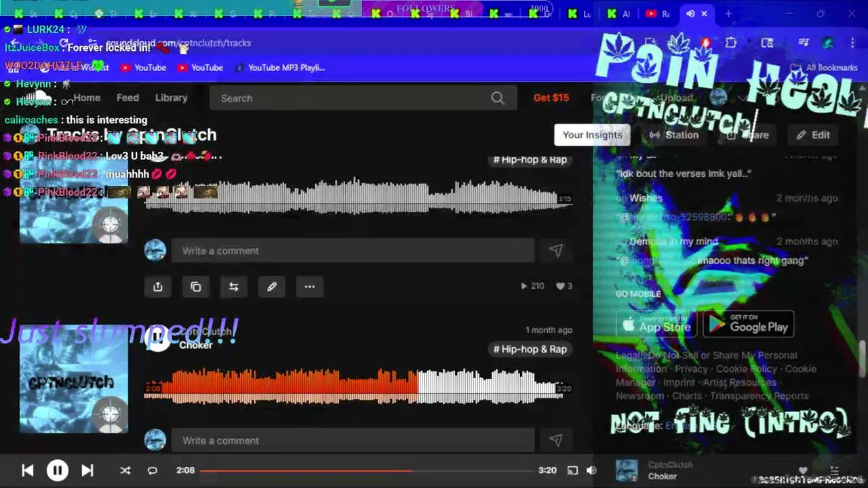
Task: Skip to the previous track in player bar
Action: [x=28, y=470]
